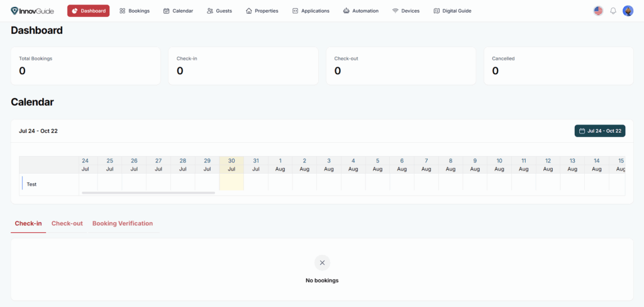This screenshot has width=644, height=307.
Task: Go to Automation section
Action: [361, 11]
